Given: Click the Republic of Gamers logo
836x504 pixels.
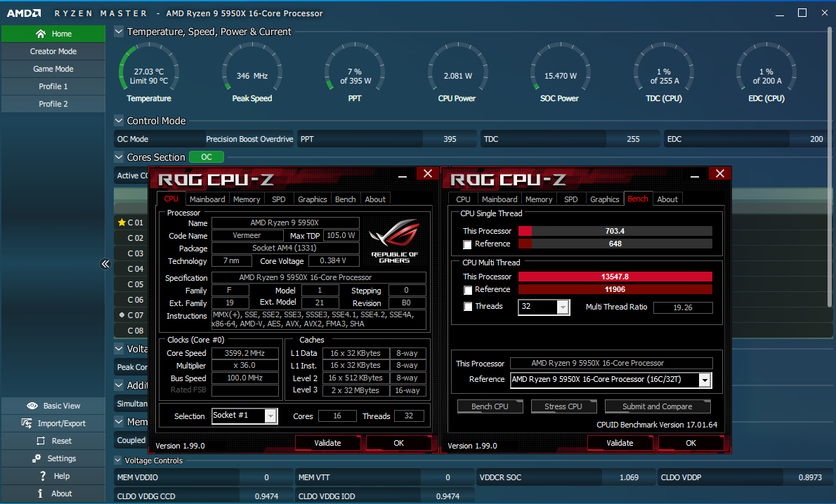Looking at the screenshot, I should pyautogui.click(x=395, y=240).
